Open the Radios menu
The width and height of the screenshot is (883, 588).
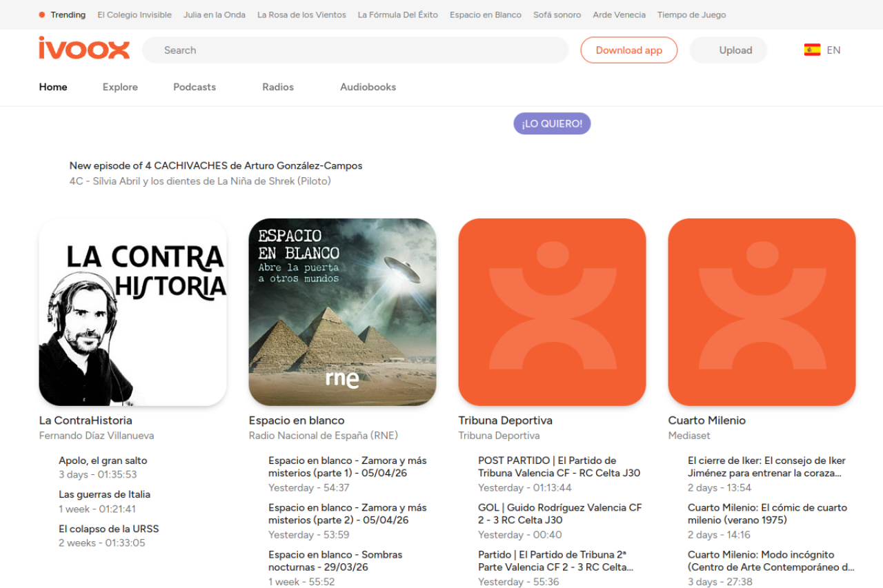[x=278, y=87]
